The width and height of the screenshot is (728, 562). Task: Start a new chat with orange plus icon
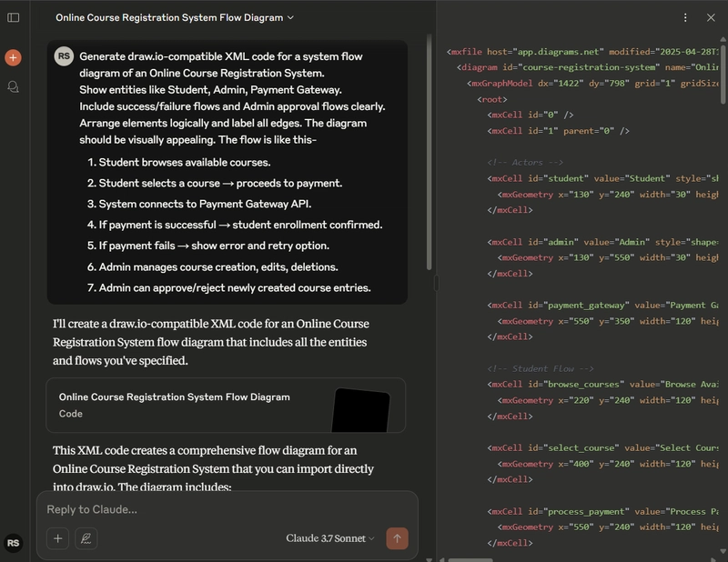[x=13, y=57]
